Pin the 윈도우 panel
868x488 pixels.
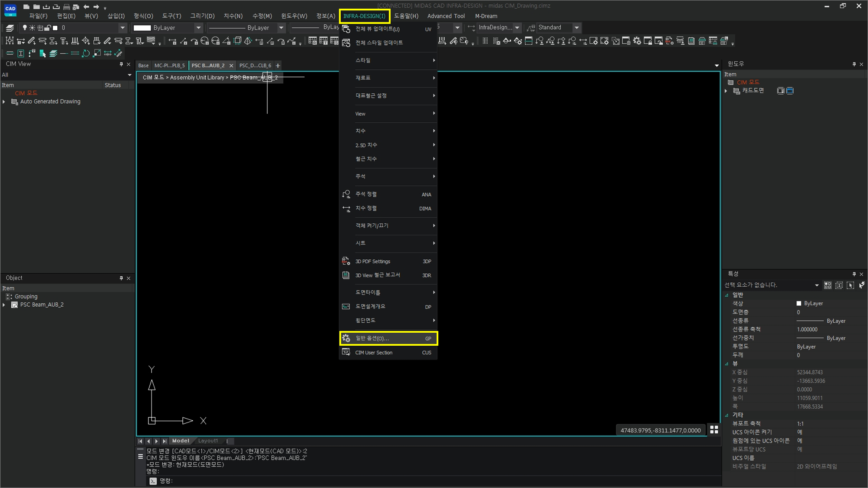point(854,64)
